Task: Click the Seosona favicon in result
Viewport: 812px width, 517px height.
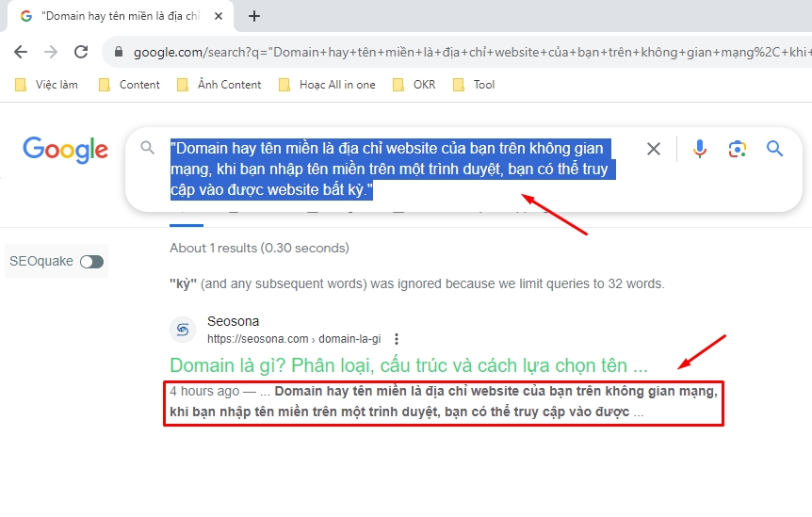Action: [x=183, y=330]
